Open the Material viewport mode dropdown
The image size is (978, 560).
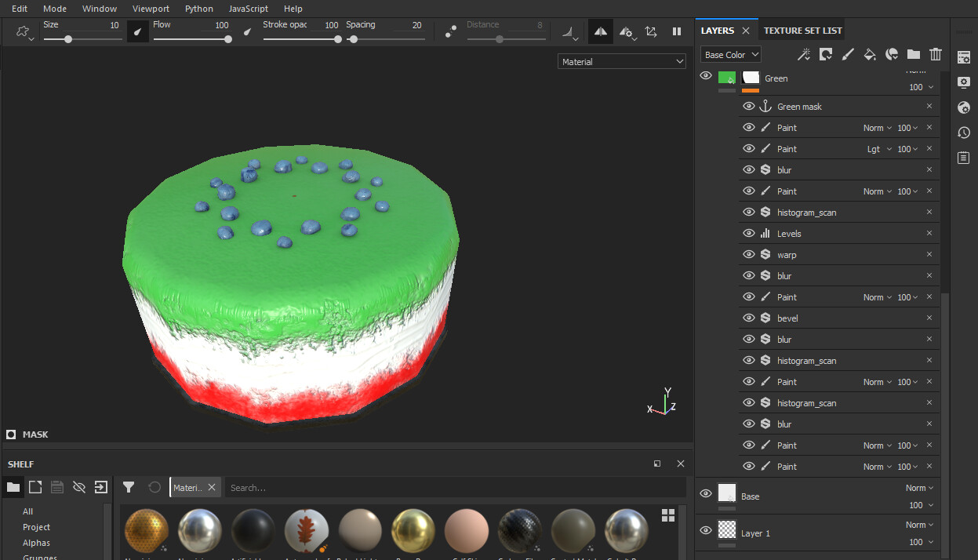[x=621, y=60]
